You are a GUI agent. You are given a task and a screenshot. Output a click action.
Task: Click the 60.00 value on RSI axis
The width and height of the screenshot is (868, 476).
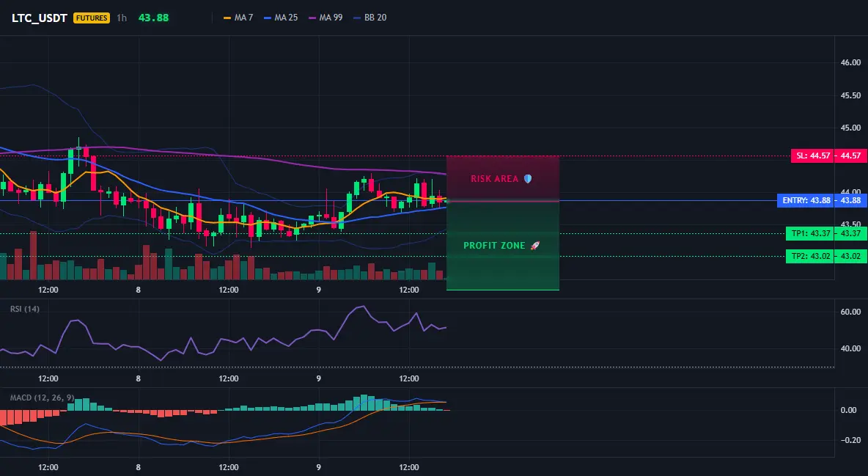[x=851, y=312]
